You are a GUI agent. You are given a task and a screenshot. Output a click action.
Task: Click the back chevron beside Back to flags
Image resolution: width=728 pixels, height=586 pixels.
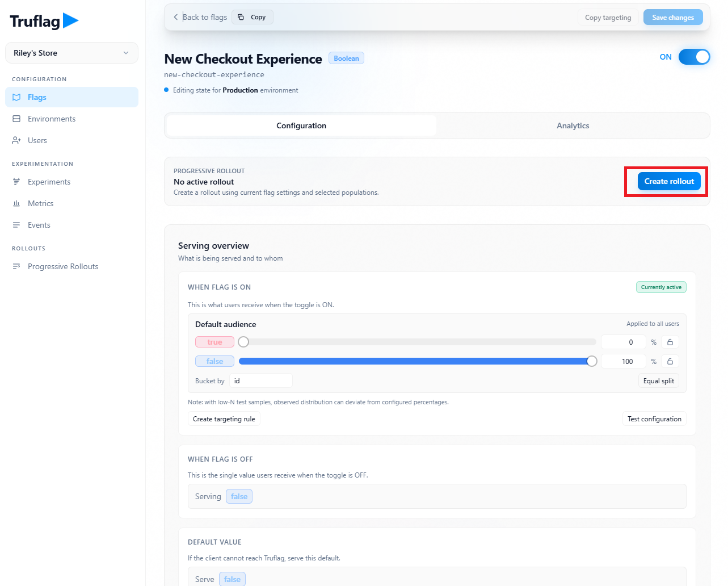point(175,17)
